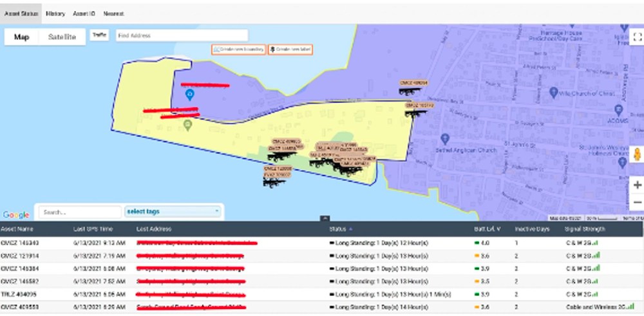
Task: Sort by Inactive Days column
Action: click(x=532, y=229)
